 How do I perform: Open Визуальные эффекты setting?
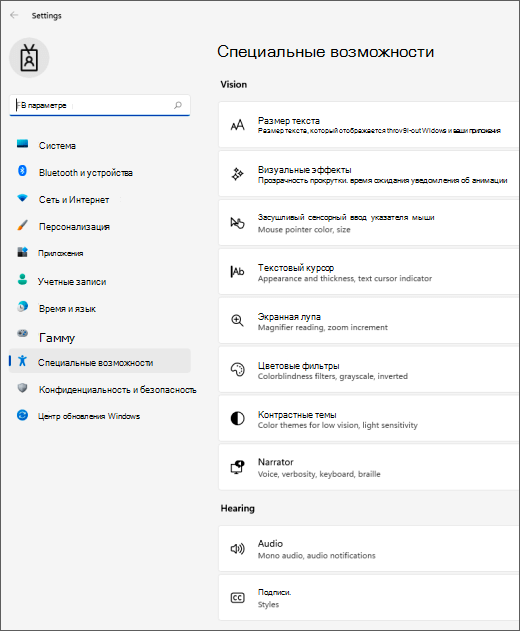coord(368,174)
